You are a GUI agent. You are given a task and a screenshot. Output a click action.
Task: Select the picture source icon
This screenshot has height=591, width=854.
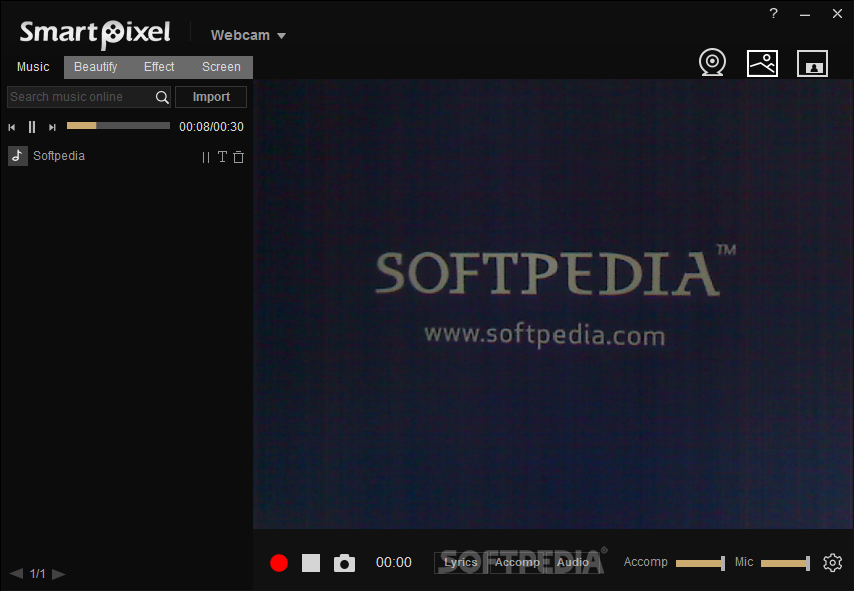762,63
